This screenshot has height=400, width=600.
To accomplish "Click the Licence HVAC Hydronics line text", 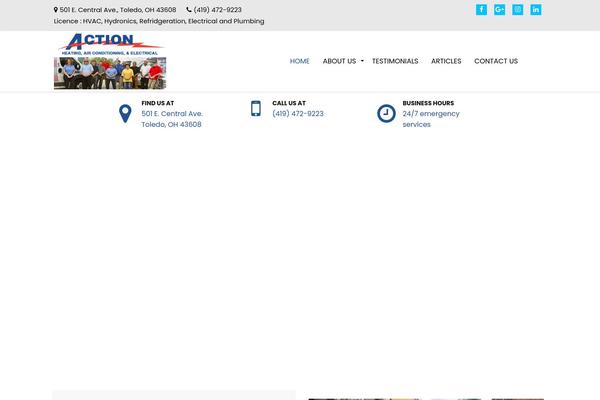I will (159, 21).
